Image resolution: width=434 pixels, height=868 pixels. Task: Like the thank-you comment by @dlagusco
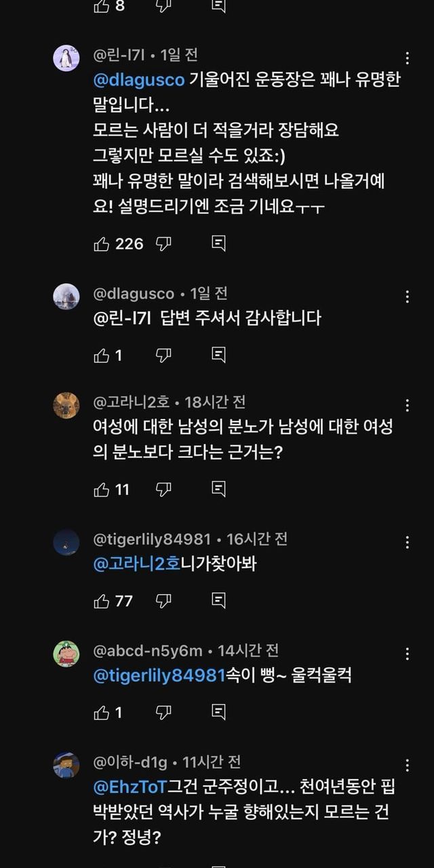(102, 355)
